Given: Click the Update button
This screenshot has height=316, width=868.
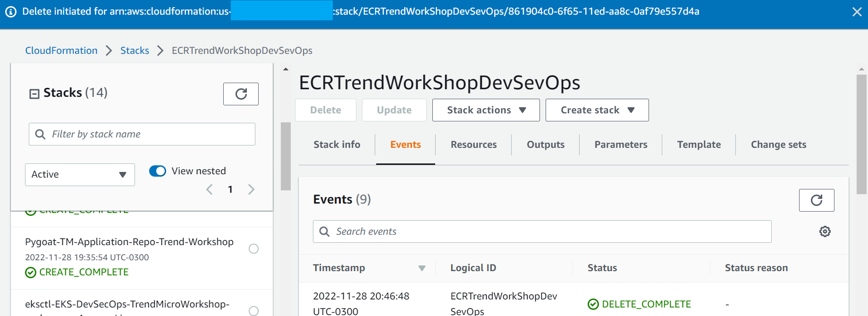Looking at the screenshot, I should tap(394, 110).
